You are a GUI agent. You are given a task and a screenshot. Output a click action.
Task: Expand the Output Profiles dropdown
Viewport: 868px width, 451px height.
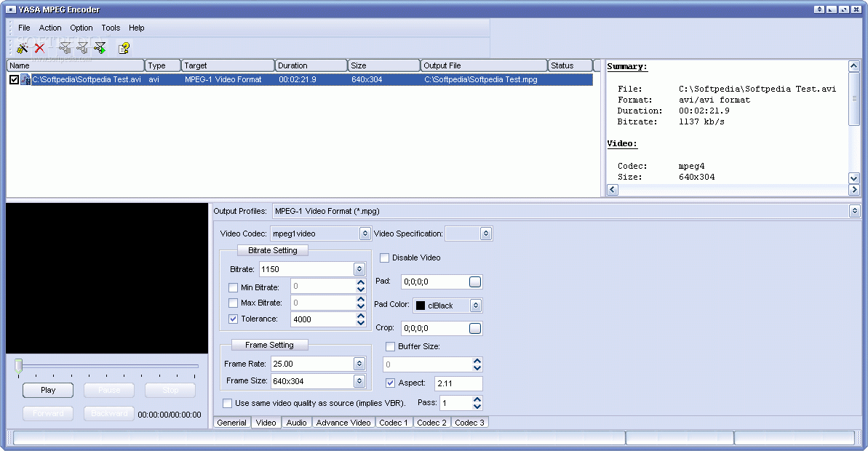[x=855, y=211]
